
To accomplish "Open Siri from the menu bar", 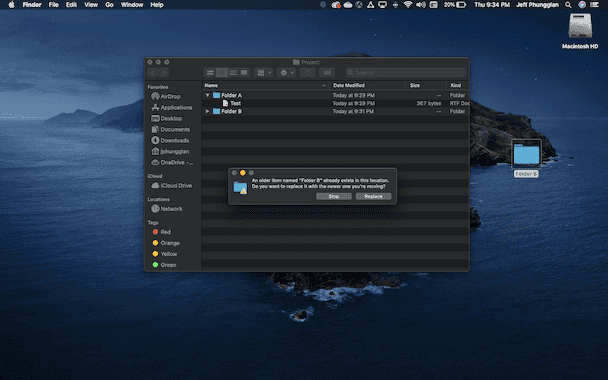I will coord(582,5).
